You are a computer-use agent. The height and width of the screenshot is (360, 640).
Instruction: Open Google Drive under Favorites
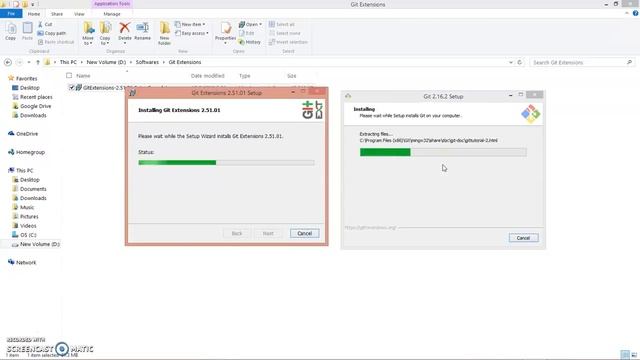[x=32, y=106]
